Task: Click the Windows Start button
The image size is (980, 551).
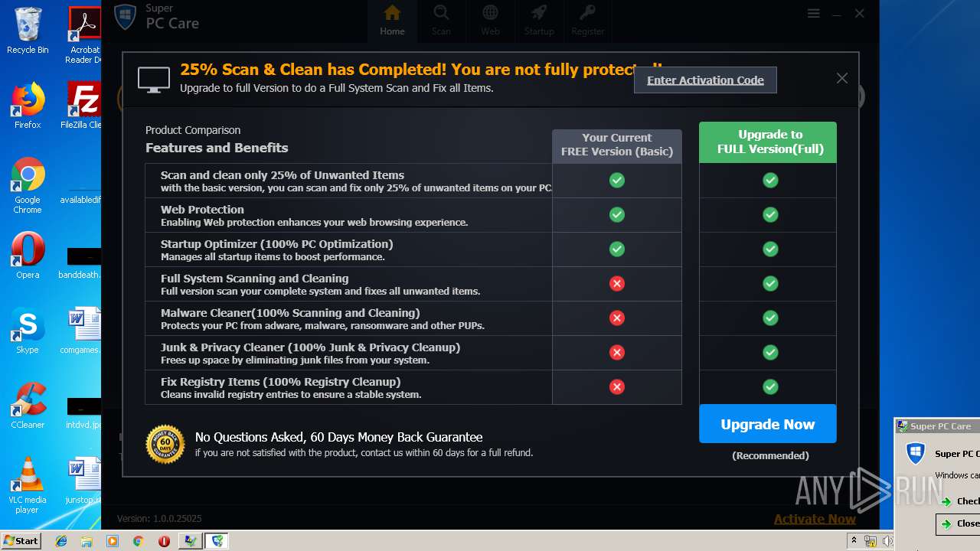Action: [x=21, y=540]
